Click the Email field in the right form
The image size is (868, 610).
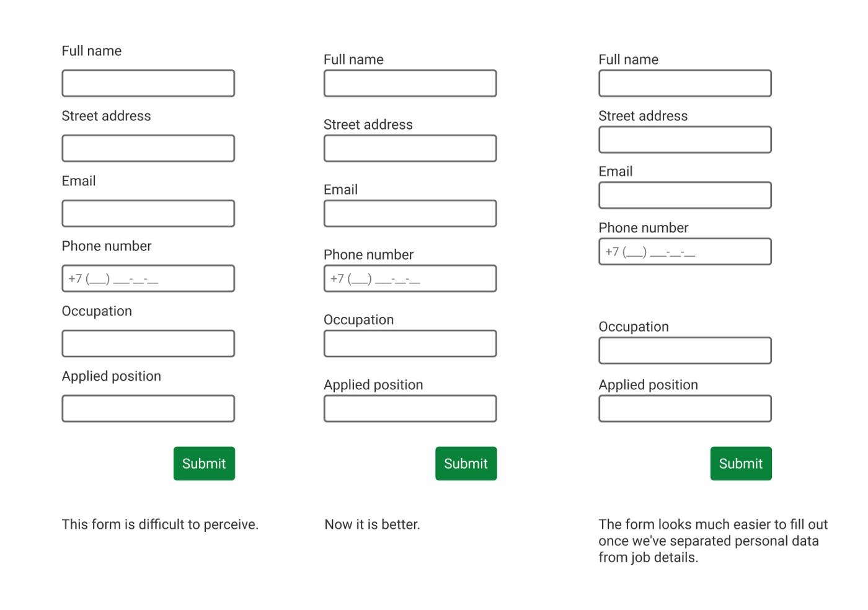tap(684, 195)
